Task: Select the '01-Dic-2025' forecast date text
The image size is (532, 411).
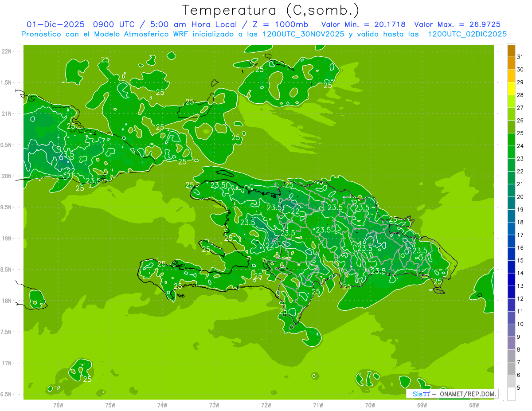Action: click(55, 24)
